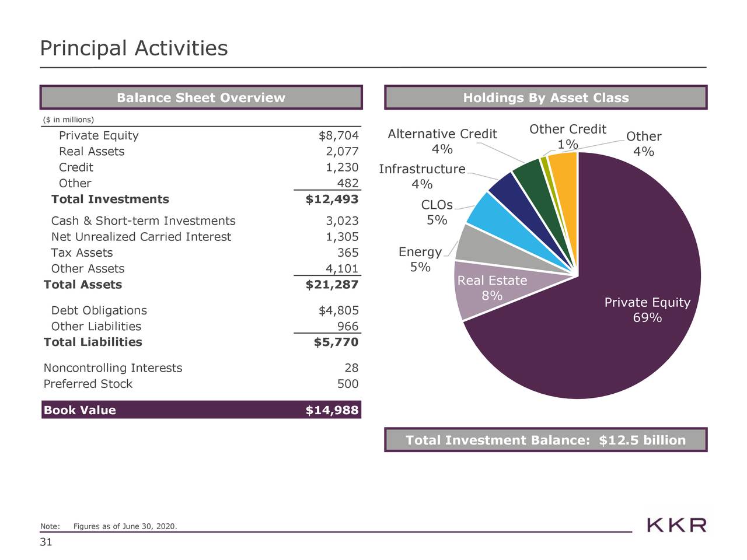Select the Book Value label
Viewport: 747px width, 560px height.
(79, 410)
